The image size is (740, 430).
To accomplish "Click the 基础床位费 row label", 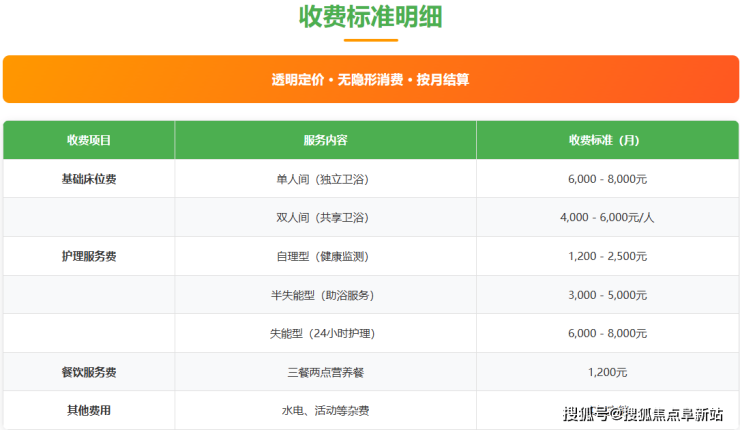I will point(89,179).
